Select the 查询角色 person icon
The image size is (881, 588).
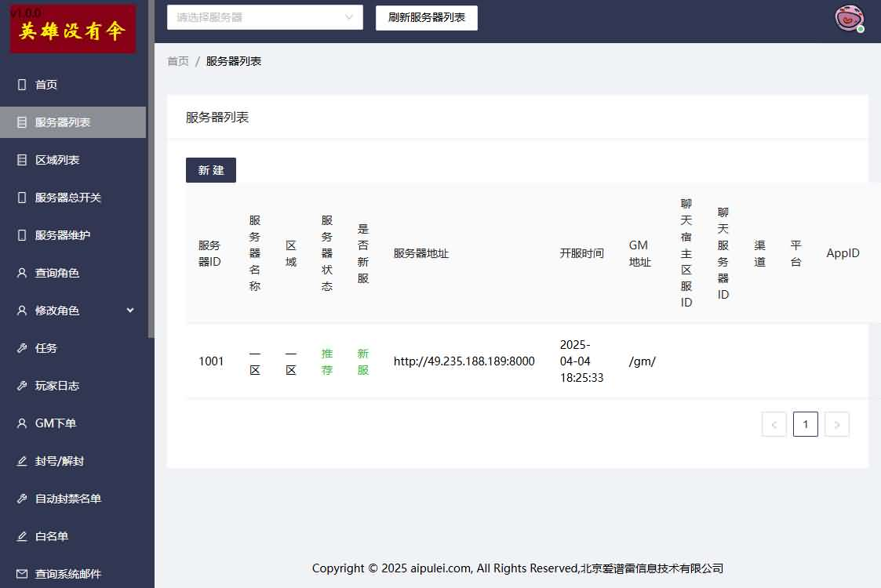(20, 272)
